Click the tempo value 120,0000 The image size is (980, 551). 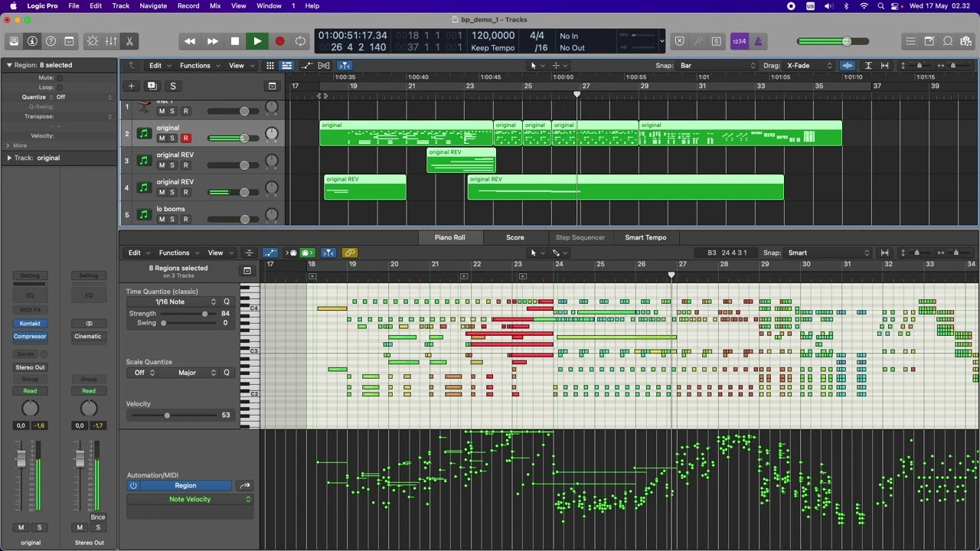click(493, 35)
